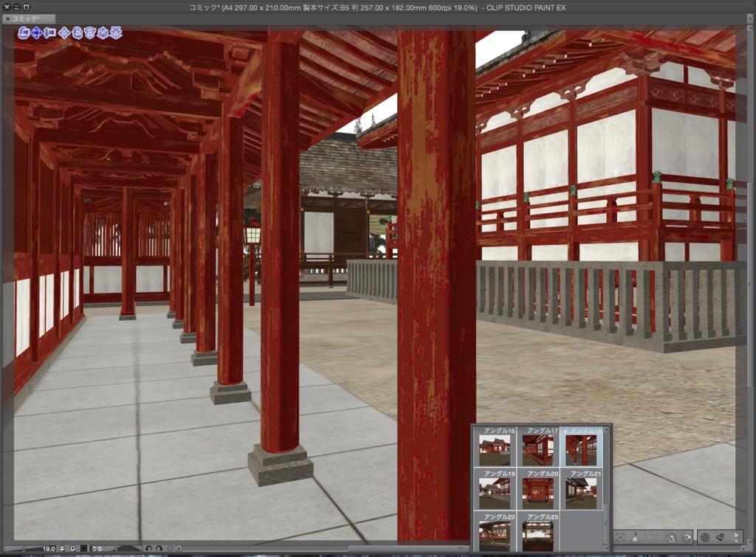Select the rotate object on plane tool

click(x=90, y=33)
